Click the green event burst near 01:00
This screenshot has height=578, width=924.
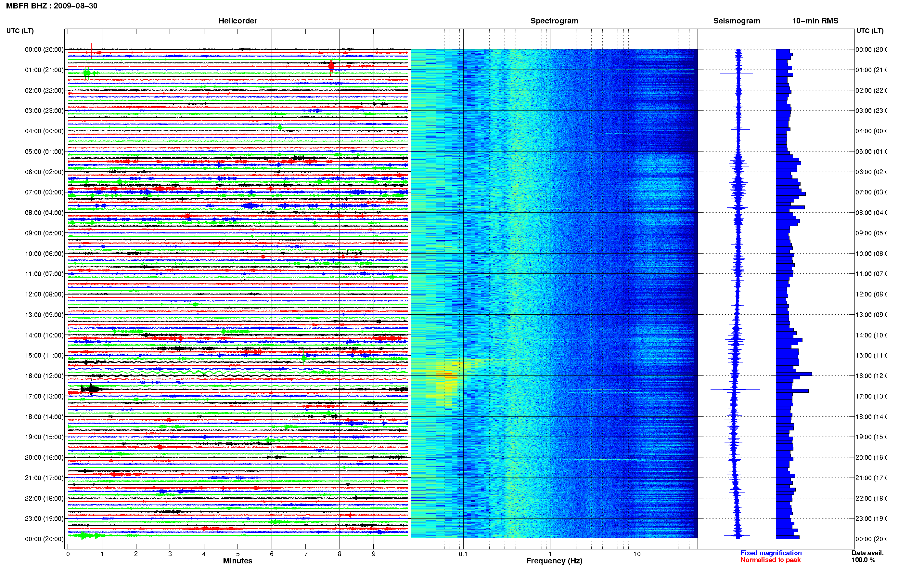coord(87,73)
